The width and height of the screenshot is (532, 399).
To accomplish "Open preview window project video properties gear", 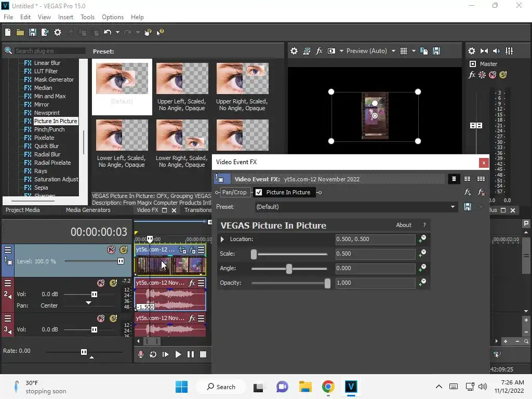I will [294, 51].
